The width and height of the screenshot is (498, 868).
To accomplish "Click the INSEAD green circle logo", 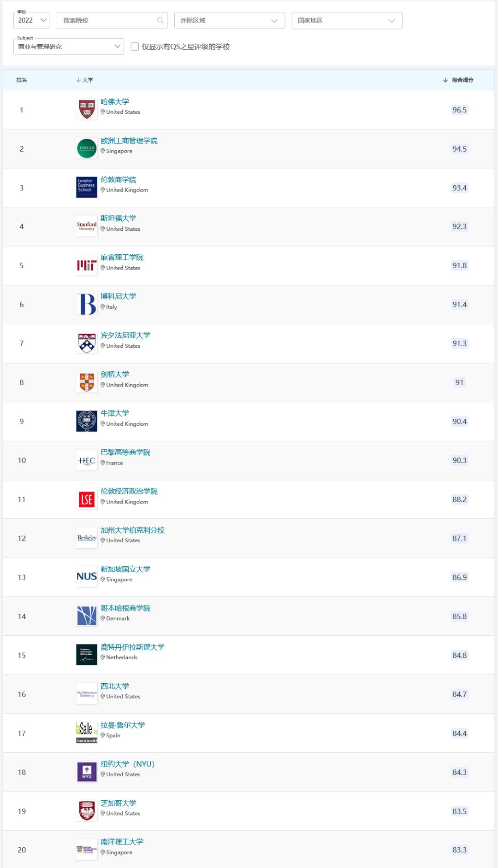I will click(x=87, y=148).
